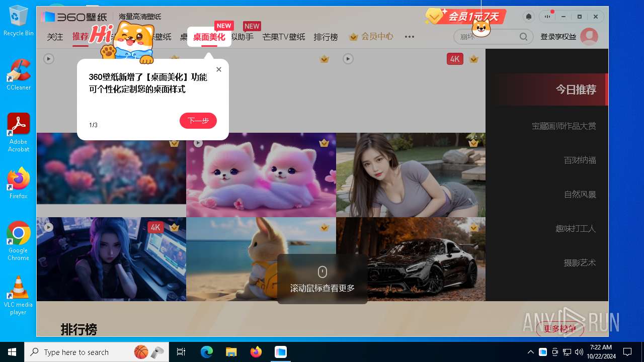Play the top-left dynamic wallpaper
This screenshot has width=644, height=362.
[48, 59]
